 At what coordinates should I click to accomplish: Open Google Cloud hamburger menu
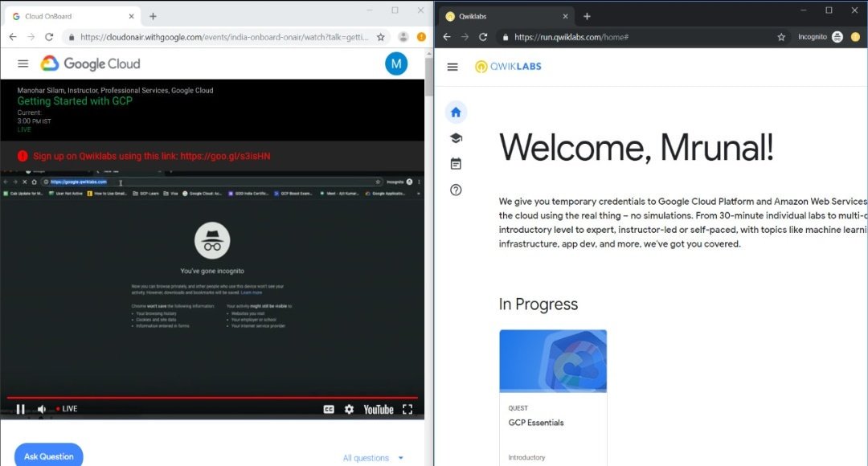[x=23, y=63]
